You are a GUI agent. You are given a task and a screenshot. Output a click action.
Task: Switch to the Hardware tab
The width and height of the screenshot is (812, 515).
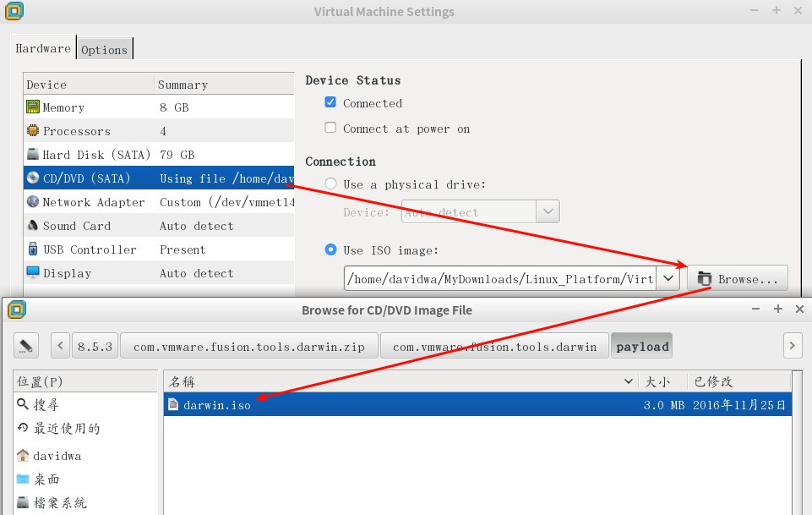43,49
